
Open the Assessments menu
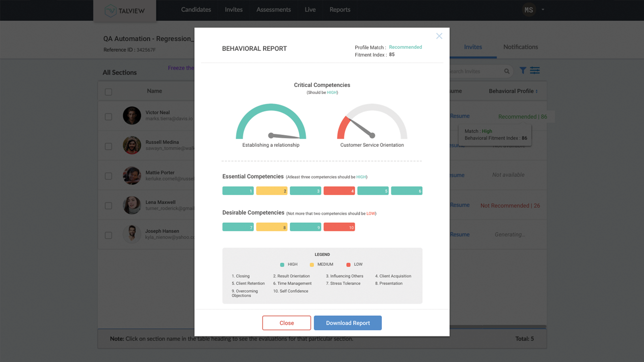click(273, 10)
